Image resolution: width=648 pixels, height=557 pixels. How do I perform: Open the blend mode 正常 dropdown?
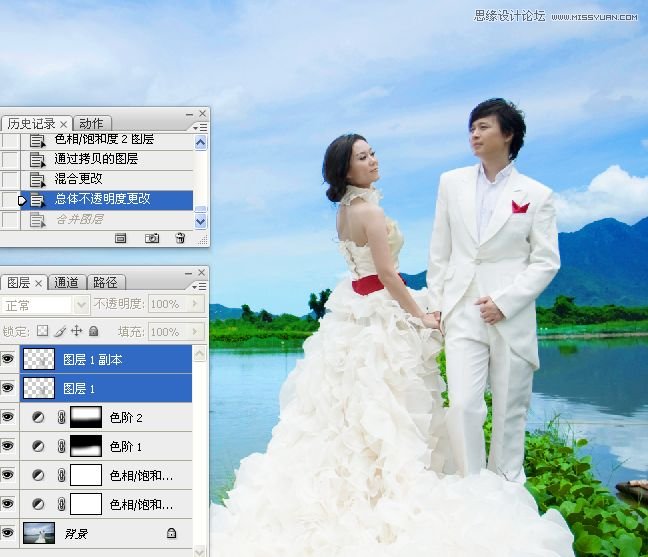pyautogui.click(x=81, y=305)
